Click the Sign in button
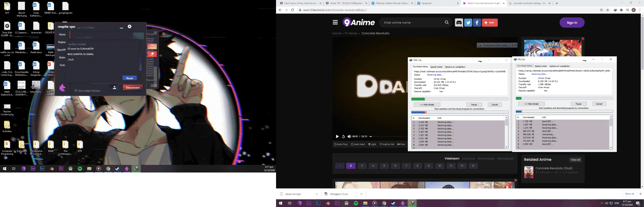The width and height of the screenshot is (644, 207). pos(572,22)
